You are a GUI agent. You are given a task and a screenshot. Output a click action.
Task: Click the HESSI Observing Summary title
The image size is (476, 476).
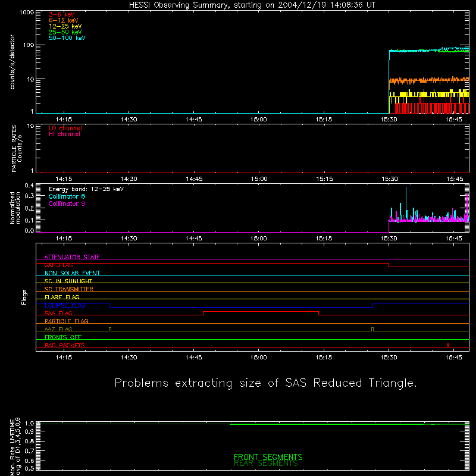252,5
